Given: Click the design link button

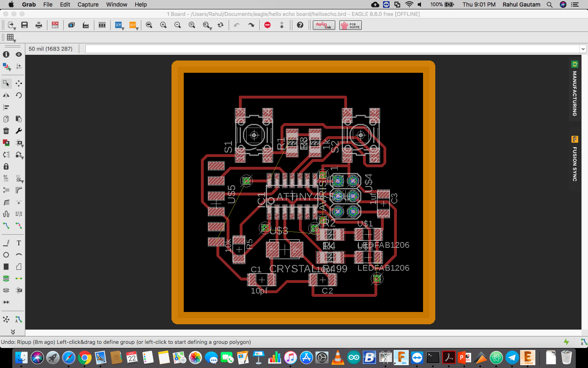Looking at the screenshot, I should pos(324,25).
